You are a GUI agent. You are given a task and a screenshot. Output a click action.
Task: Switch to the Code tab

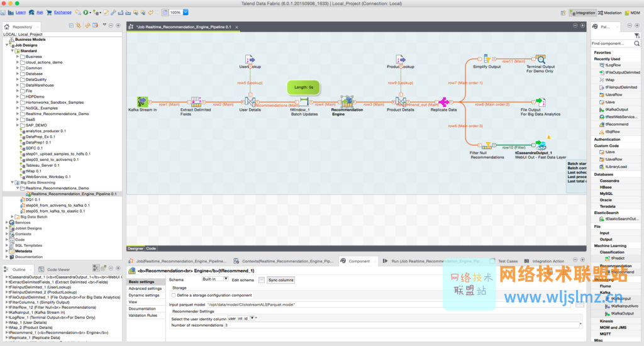click(151, 248)
